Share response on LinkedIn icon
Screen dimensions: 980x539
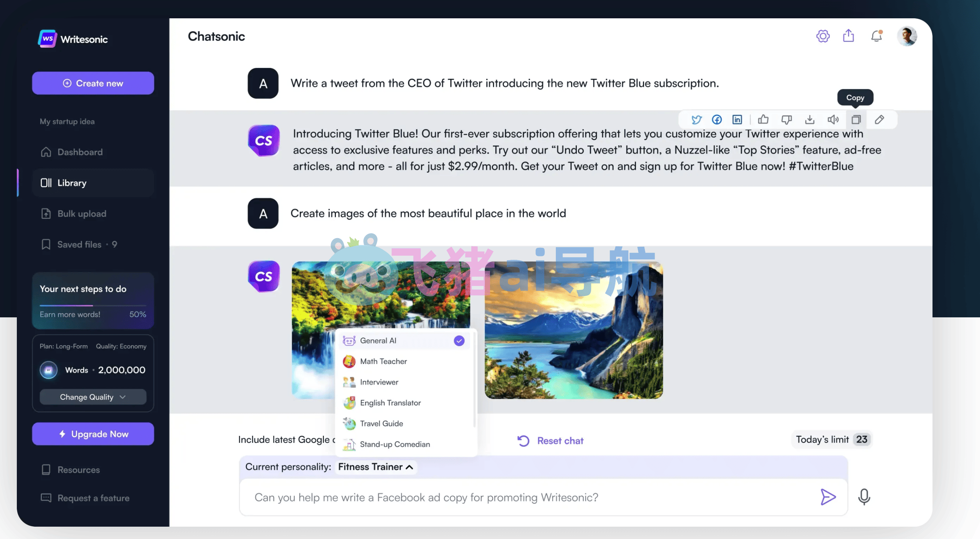(x=737, y=120)
